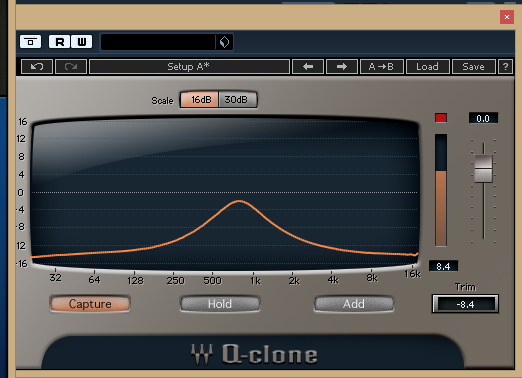
Task: Click the Add button
Action: coord(354,304)
